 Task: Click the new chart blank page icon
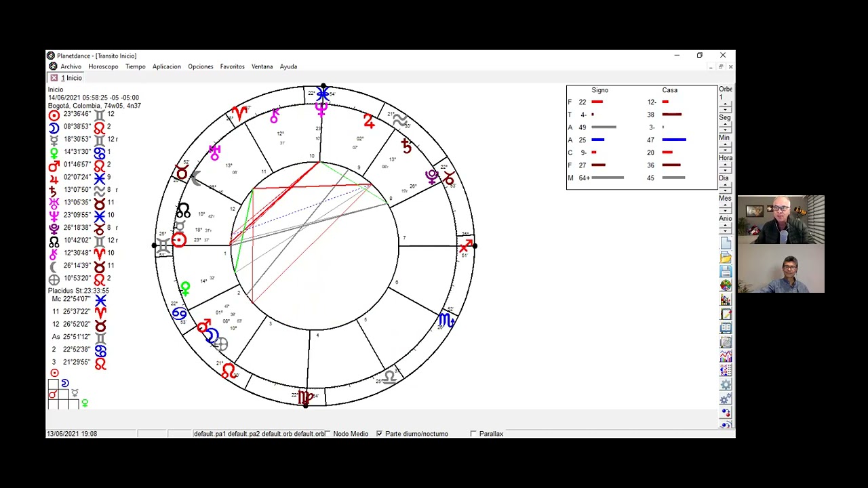[x=726, y=243]
